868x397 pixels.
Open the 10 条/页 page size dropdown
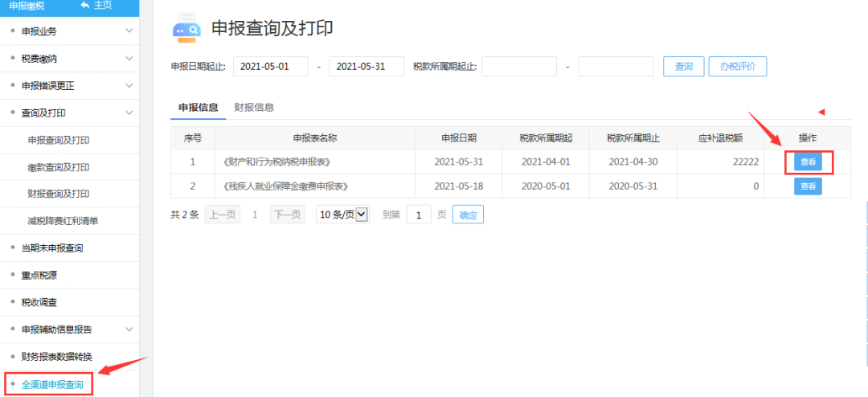coord(342,215)
